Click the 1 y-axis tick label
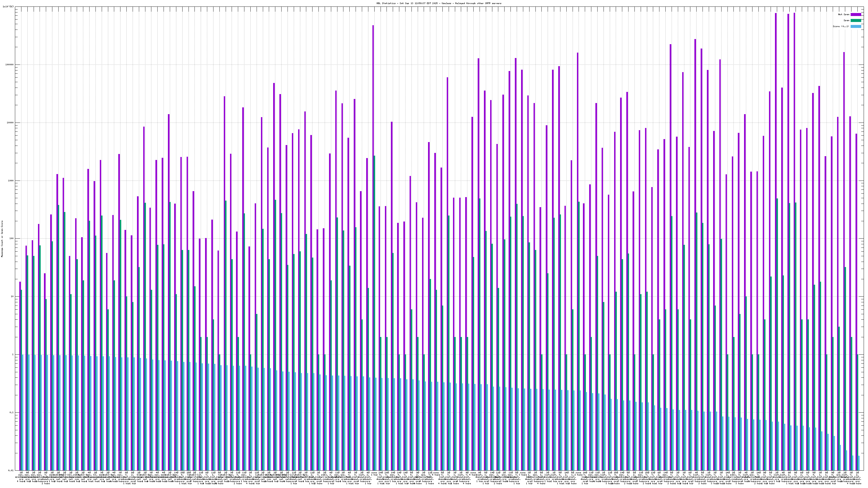 point(13,355)
